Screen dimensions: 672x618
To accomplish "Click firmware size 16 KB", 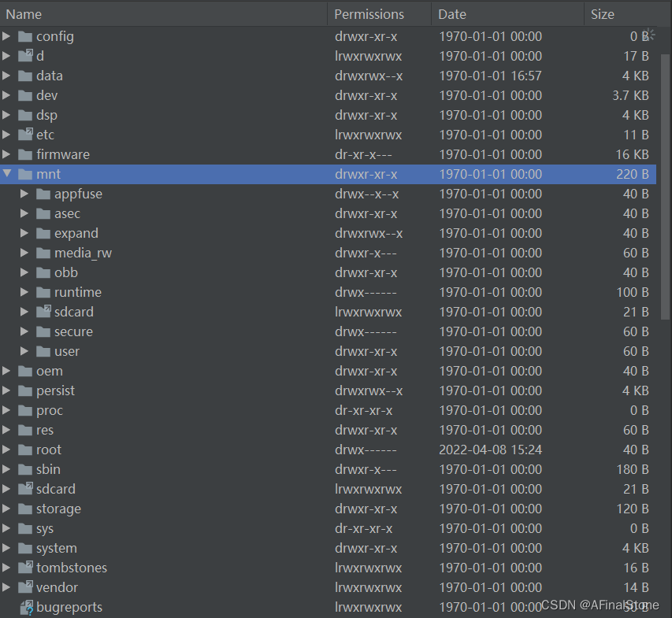I will pos(632,154).
